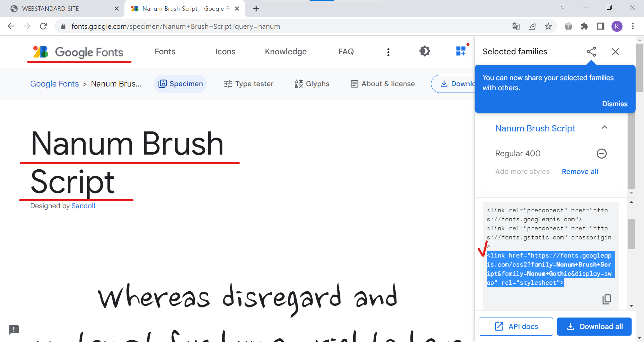Click the families list scroll down arrow
The height and width of the screenshot is (342, 644).
[x=631, y=193]
